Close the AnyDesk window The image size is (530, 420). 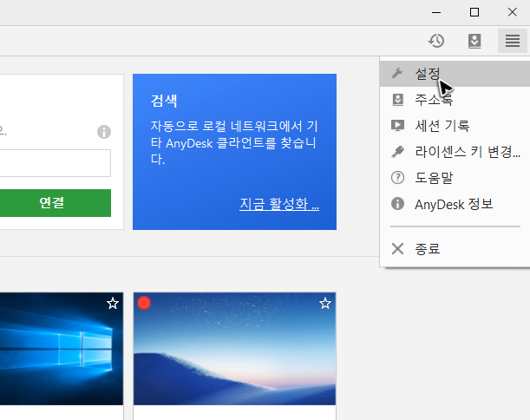point(512,12)
